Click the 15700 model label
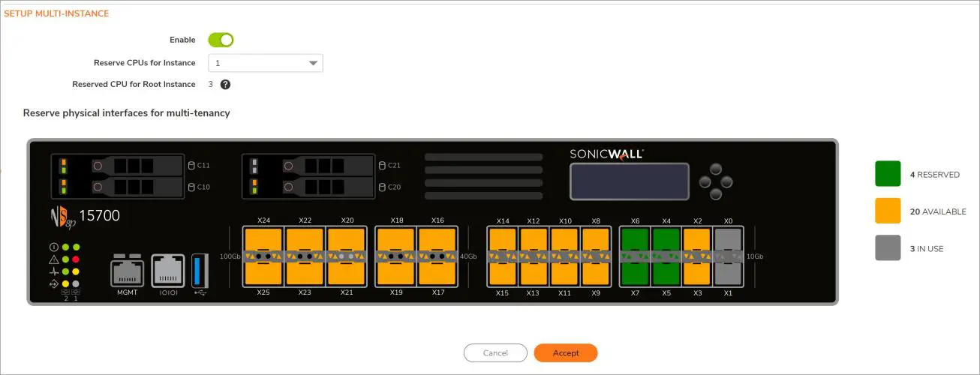 [99, 216]
